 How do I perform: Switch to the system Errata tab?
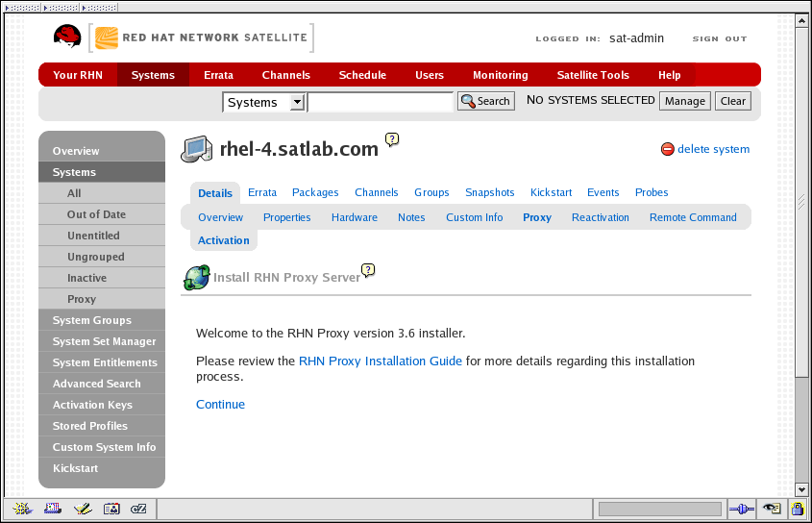point(262,193)
